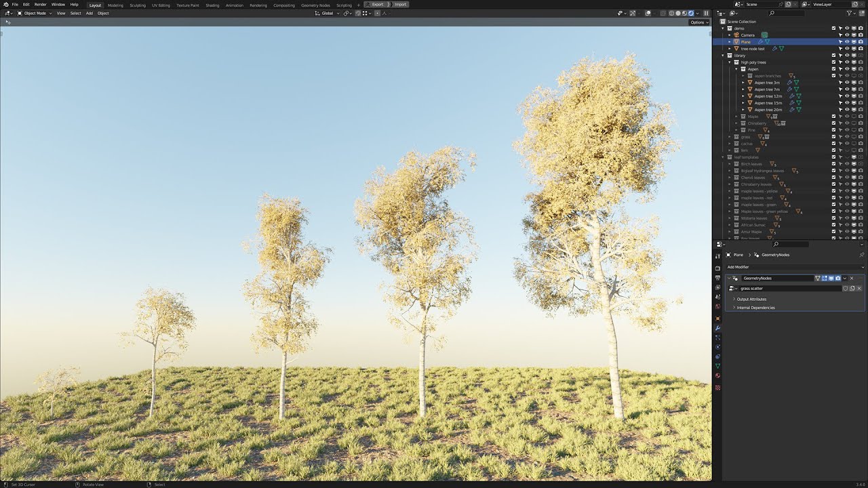Viewport: 868px width, 488px height.
Task: Select material preview viewport shading
Action: 685,13
